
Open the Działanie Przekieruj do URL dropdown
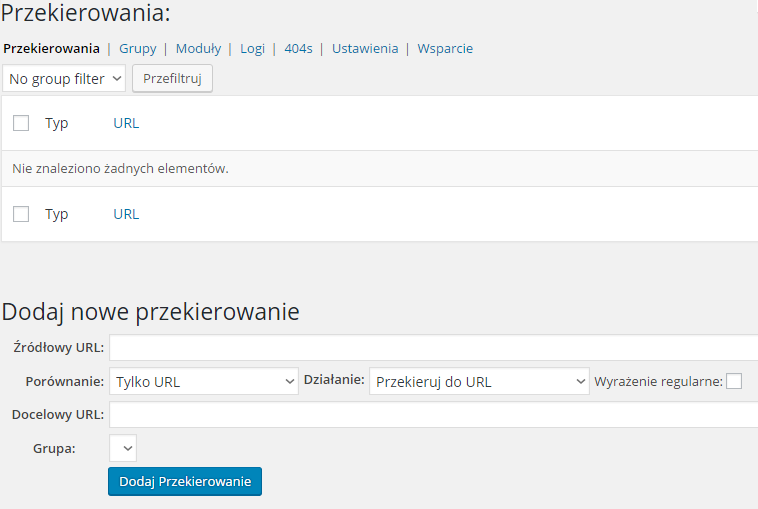(x=479, y=381)
